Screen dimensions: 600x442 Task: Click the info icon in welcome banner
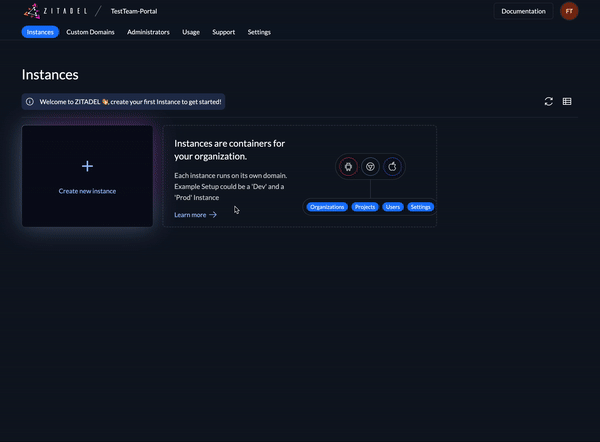[x=30, y=101]
